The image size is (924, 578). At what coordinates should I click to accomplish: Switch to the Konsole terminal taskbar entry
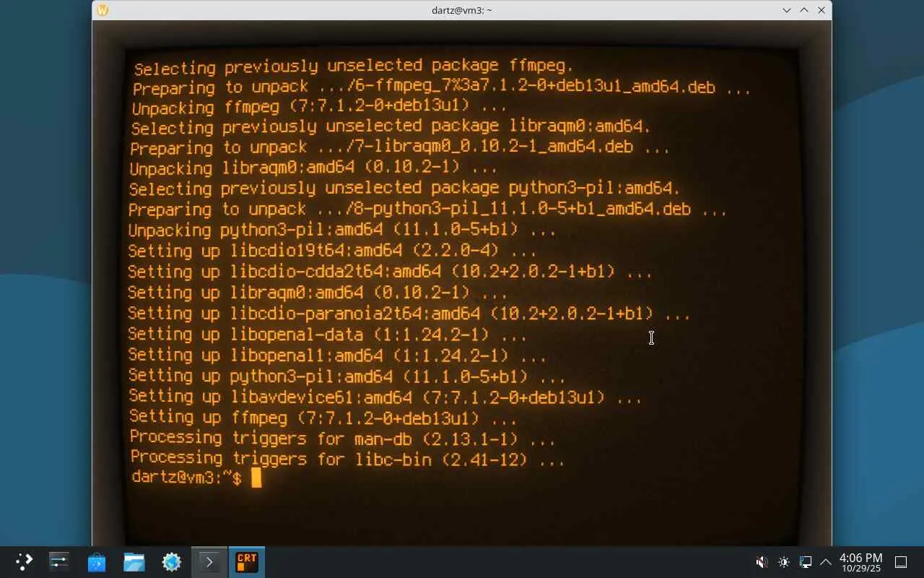tap(209, 562)
